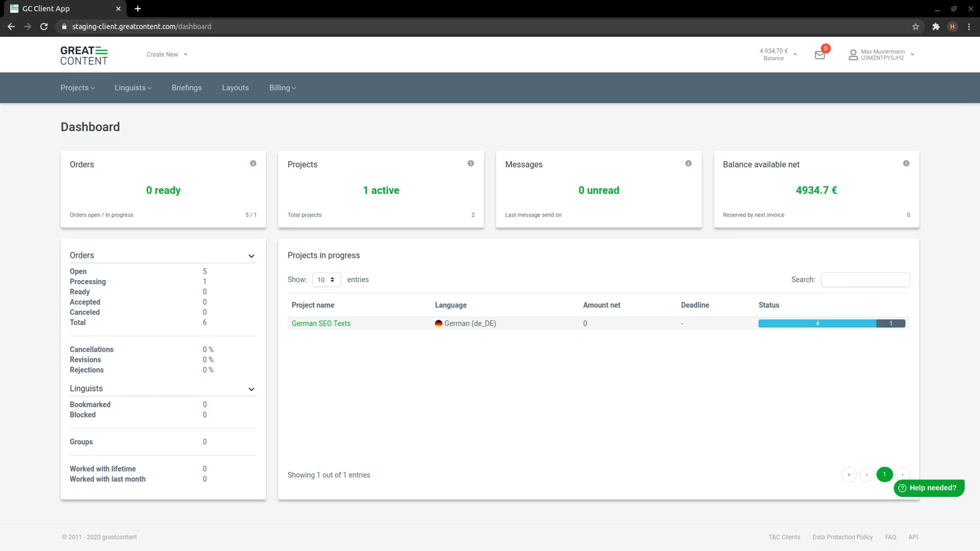
Task: Open the API footer link
Action: tap(913, 537)
